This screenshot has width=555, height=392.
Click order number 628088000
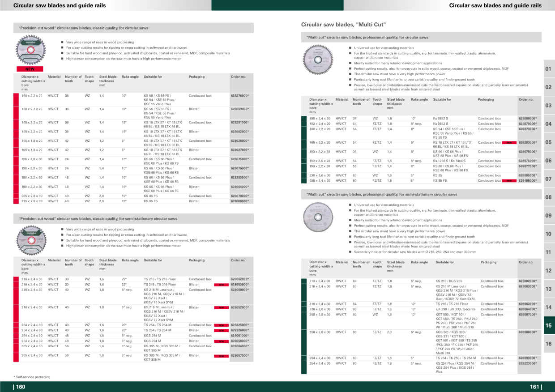point(527,332)
